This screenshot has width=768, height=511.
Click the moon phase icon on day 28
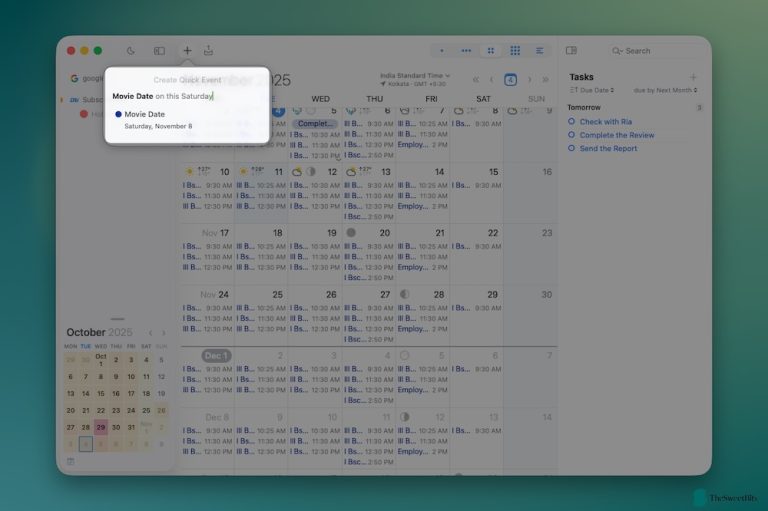(405, 294)
